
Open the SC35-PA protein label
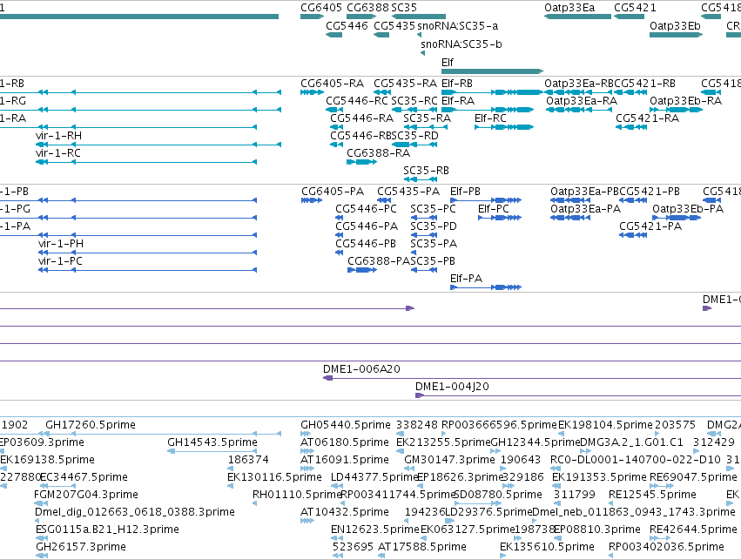434,244
